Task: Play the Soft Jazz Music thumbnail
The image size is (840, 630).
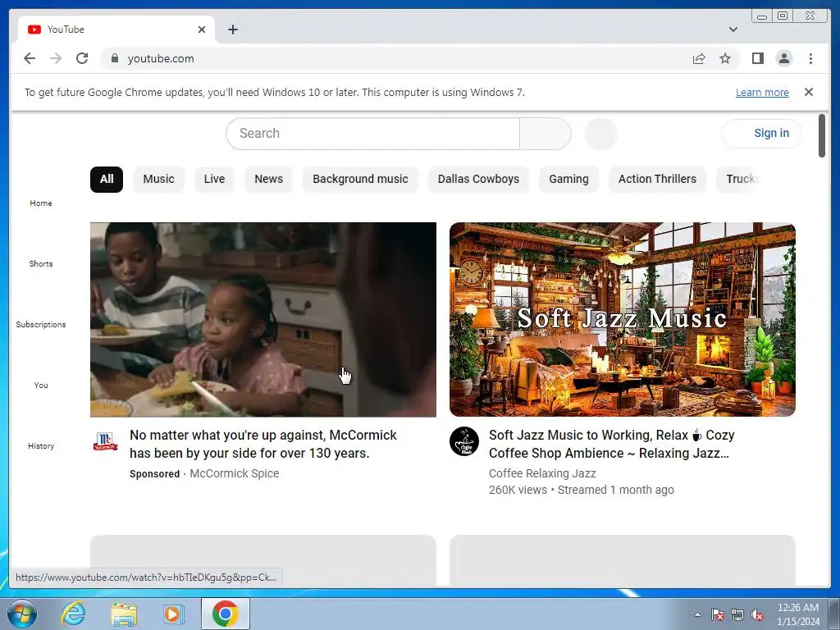Action: 623,319
